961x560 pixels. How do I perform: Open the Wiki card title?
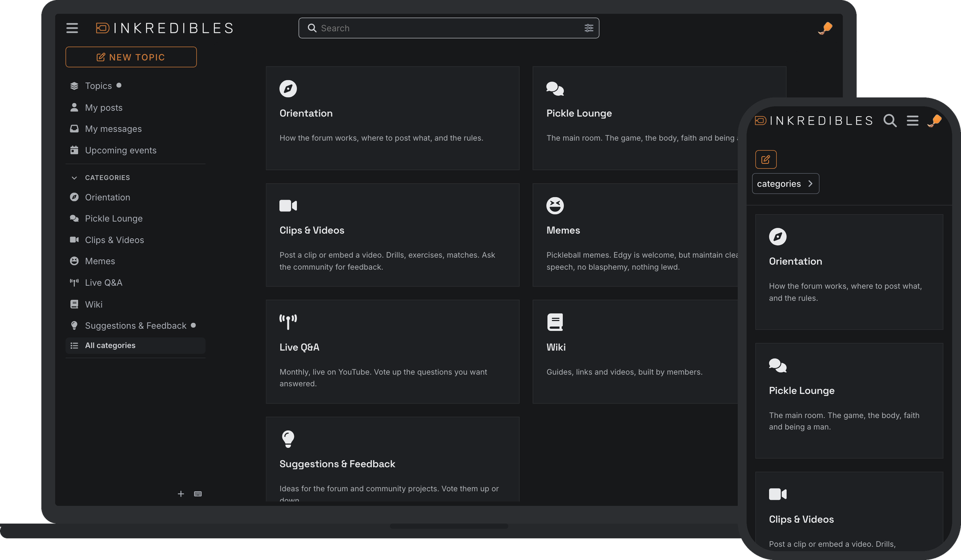556,347
